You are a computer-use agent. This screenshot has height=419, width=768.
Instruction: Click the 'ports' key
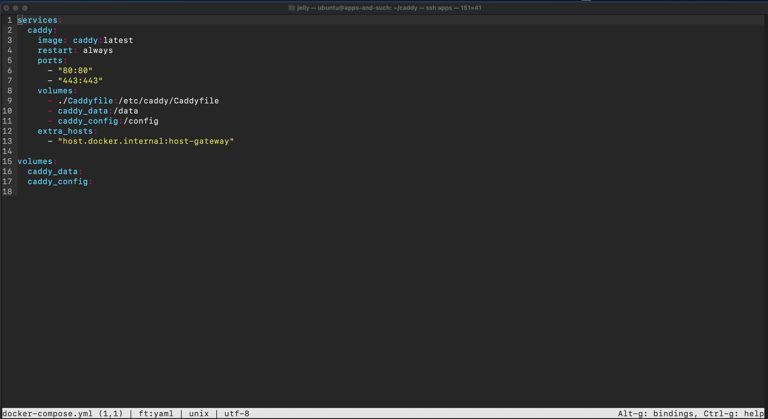pyautogui.click(x=50, y=61)
